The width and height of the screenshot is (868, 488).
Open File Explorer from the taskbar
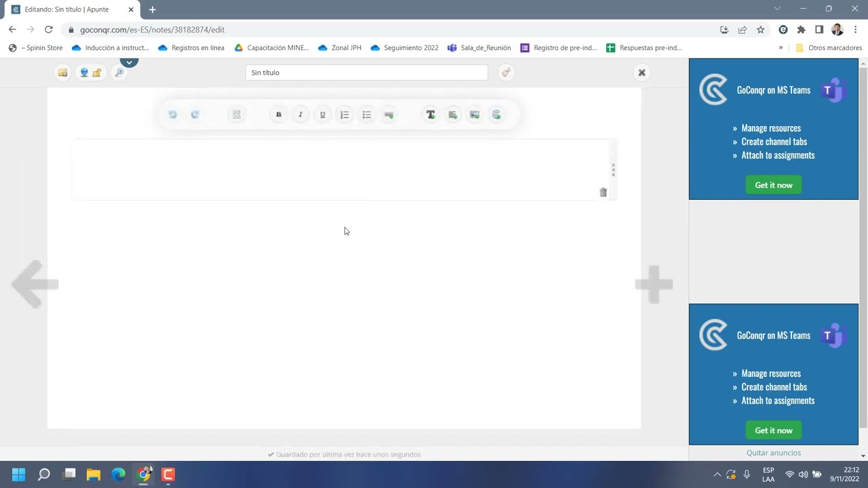(94, 474)
